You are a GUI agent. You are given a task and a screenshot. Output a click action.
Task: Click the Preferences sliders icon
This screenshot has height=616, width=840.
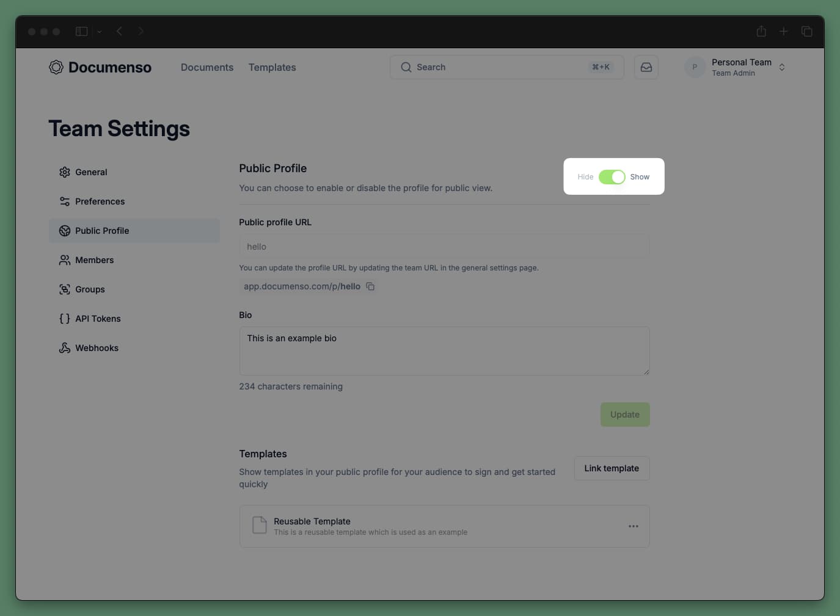pyautogui.click(x=65, y=201)
